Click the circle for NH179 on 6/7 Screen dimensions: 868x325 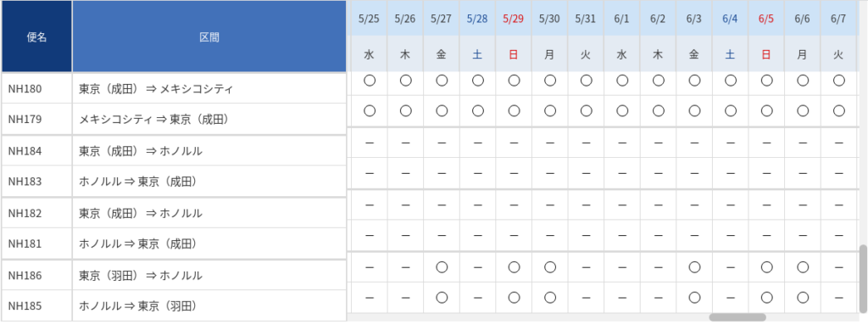[838, 111]
